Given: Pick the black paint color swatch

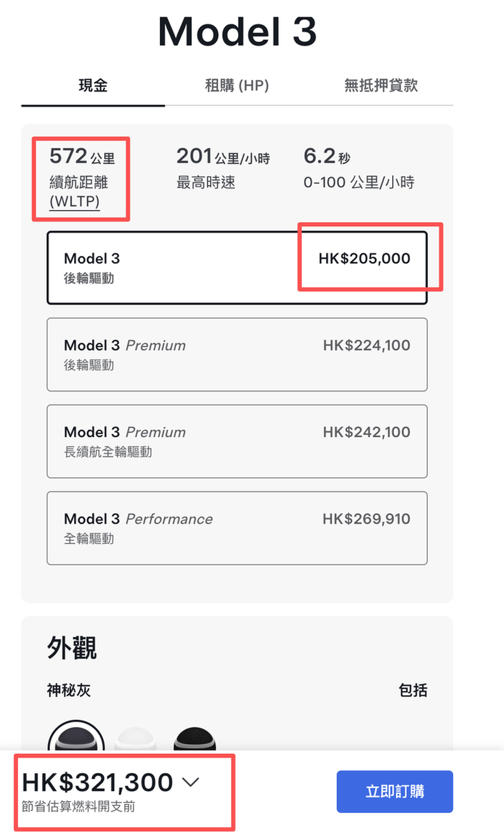Looking at the screenshot, I should tap(195, 739).
